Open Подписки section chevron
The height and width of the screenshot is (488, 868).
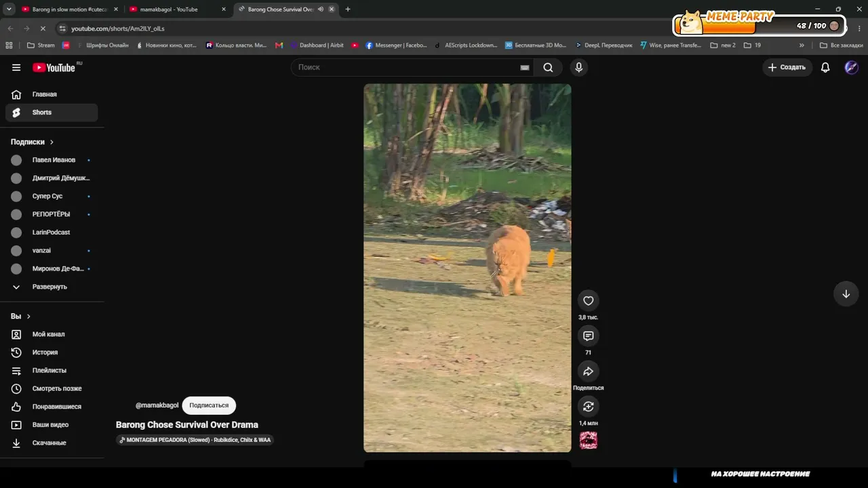tap(52, 142)
